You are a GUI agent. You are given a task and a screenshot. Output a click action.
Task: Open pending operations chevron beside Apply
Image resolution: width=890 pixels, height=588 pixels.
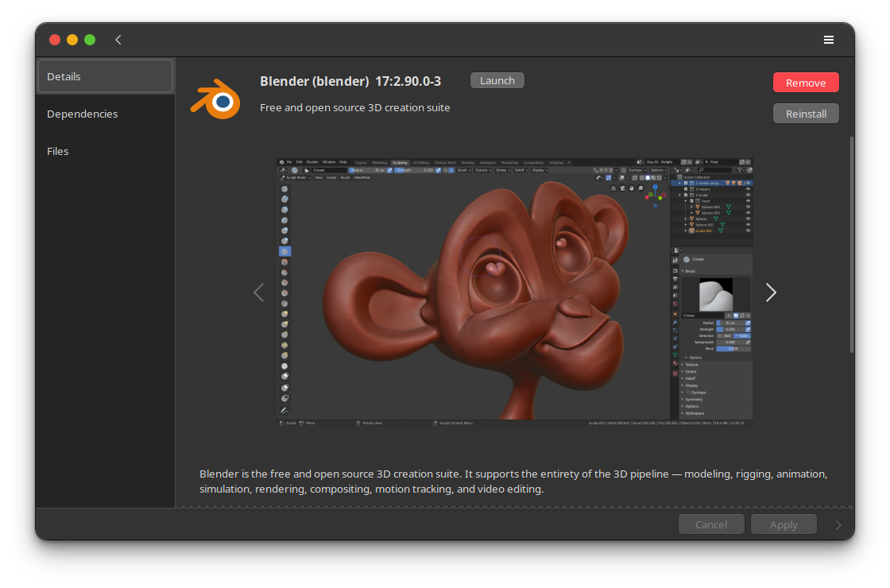(x=838, y=525)
